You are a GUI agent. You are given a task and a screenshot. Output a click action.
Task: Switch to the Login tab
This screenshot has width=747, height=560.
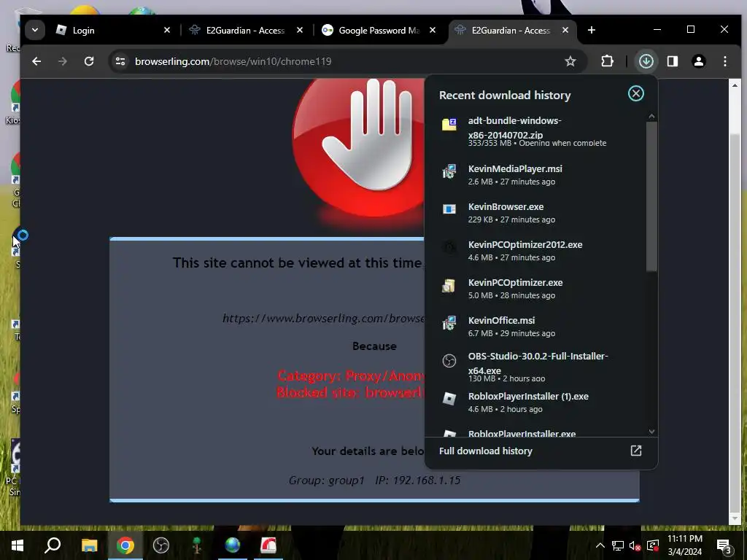point(112,30)
